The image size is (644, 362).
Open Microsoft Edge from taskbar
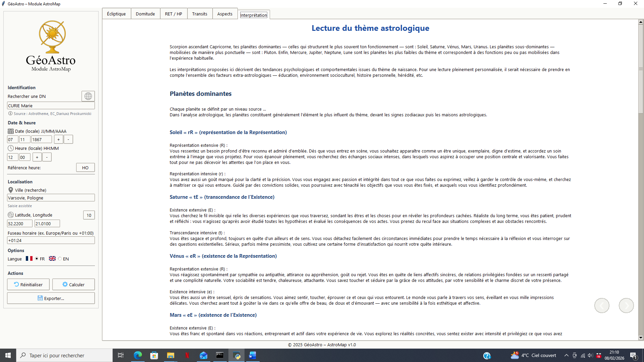138,355
